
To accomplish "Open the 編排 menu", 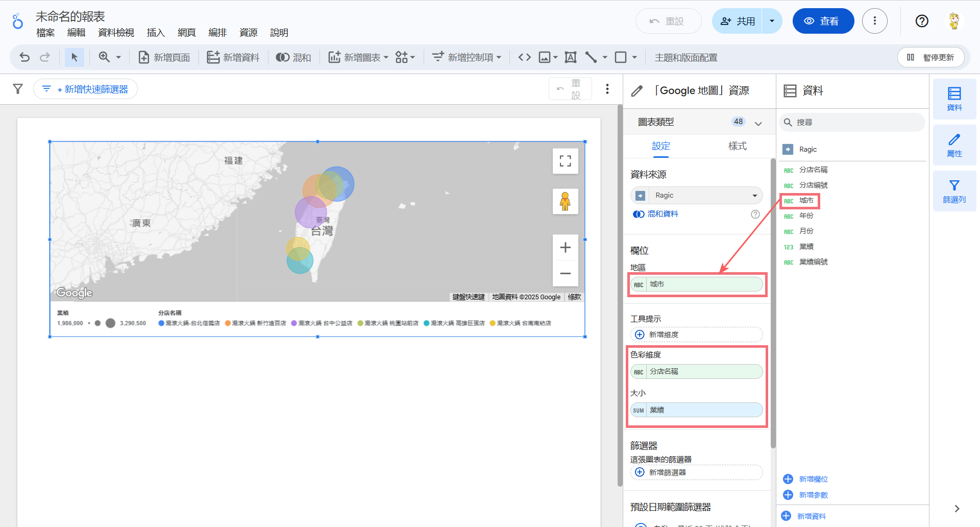I will pyautogui.click(x=217, y=33).
